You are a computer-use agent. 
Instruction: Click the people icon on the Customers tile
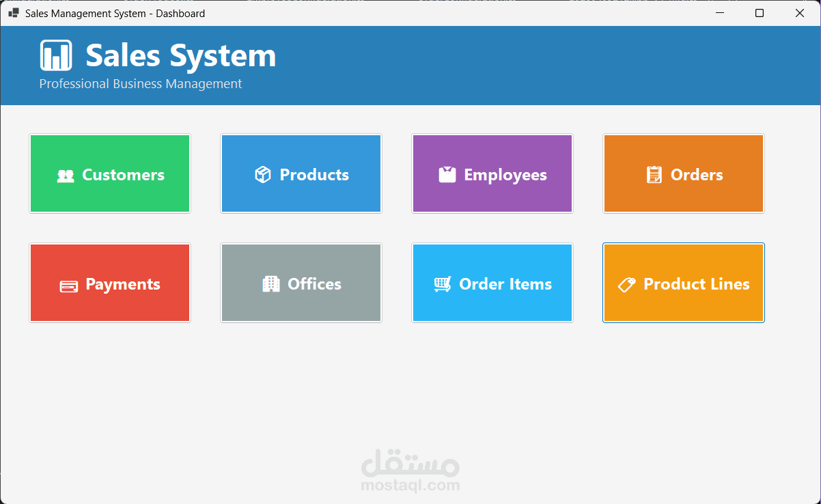pyautogui.click(x=66, y=175)
